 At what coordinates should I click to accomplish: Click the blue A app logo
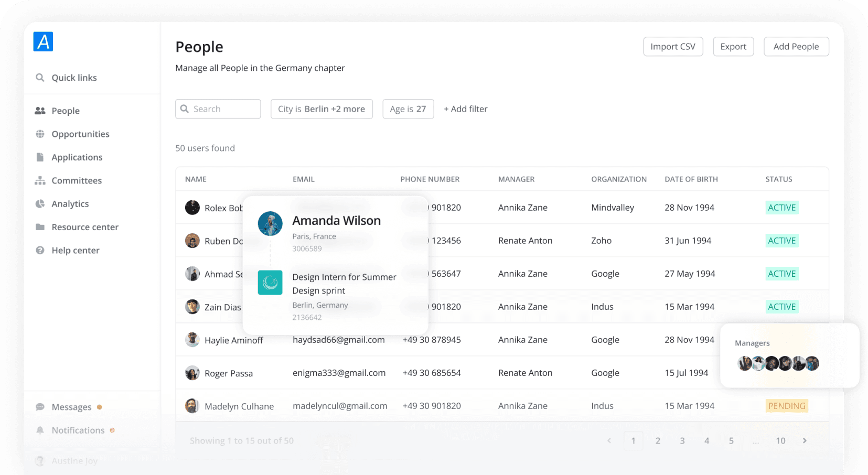pos(43,41)
